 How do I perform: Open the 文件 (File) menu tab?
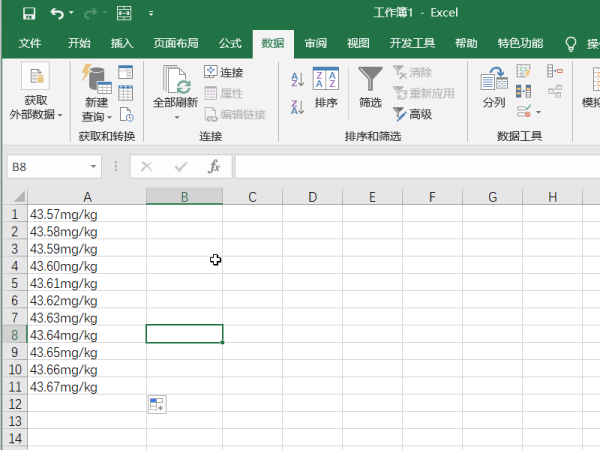(30, 43)
